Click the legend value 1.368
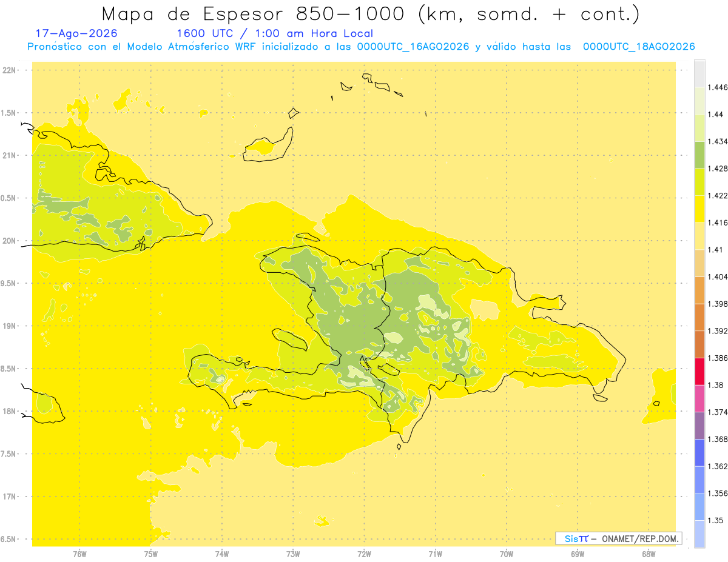The image size is (728, 562). point(718,440)
